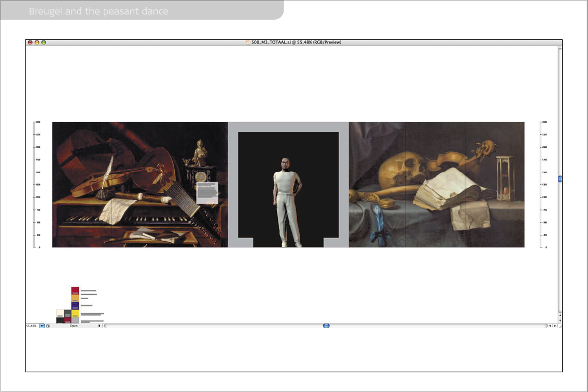Select the skull and violin vanitas image
The height and width of the screenshot is (392, 588).
437,185
